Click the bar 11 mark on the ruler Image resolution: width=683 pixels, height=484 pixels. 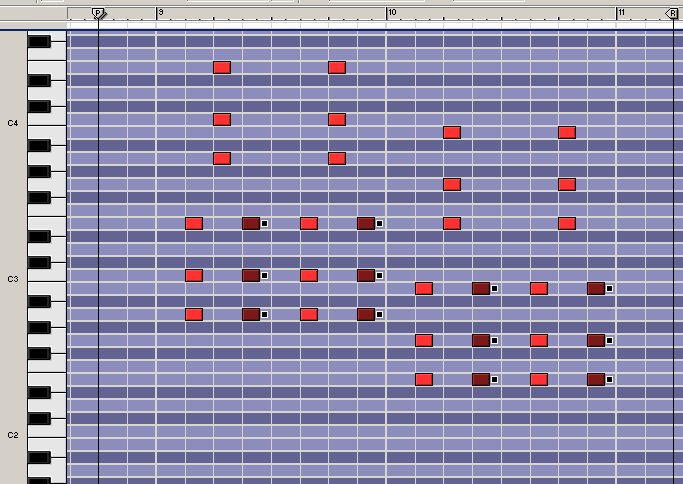619,12
